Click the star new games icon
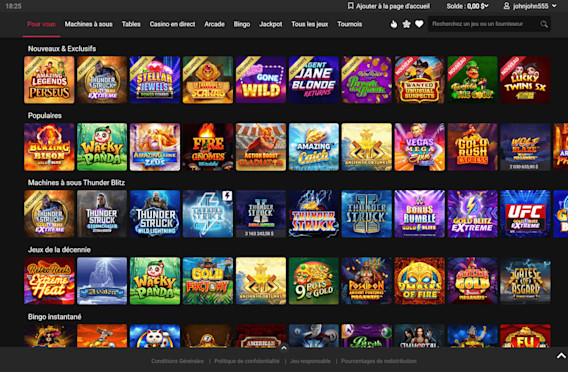 (x=406, y=24)
